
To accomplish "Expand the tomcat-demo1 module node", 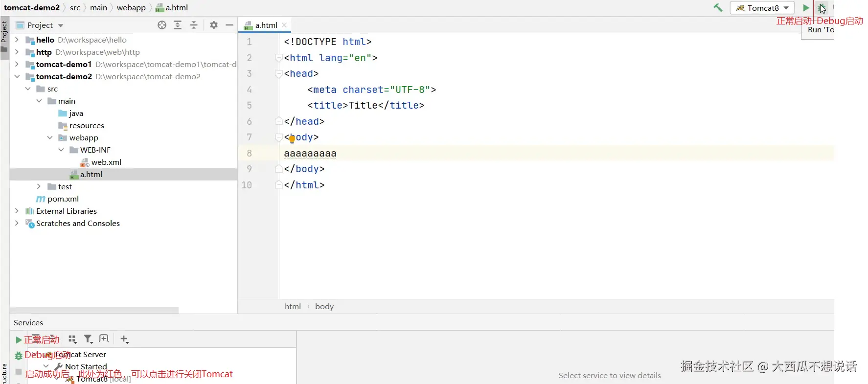I will (x=17, y=64).
